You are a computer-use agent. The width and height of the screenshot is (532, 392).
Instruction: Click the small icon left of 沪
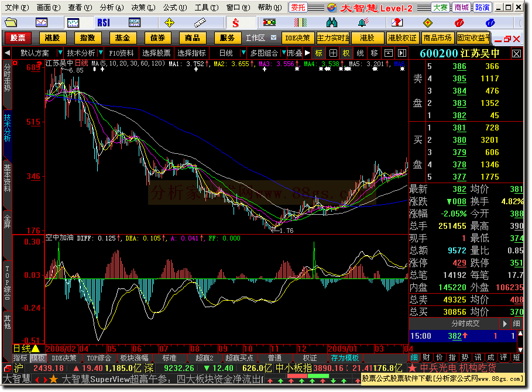pos(7,368)
